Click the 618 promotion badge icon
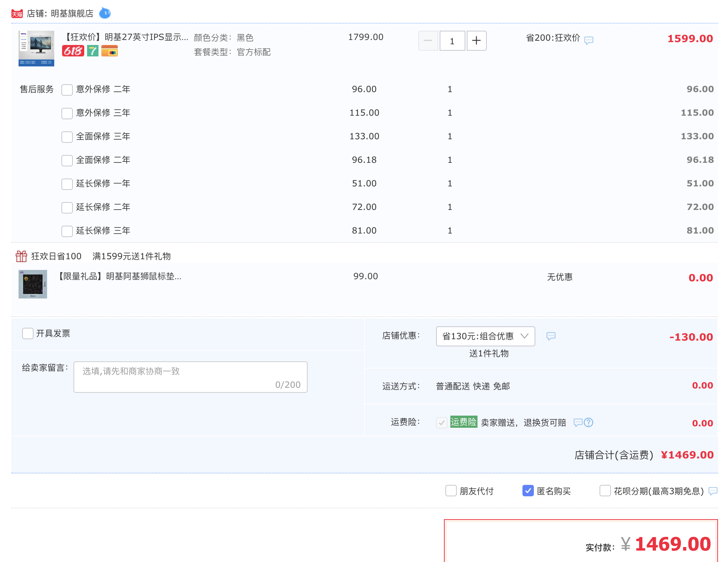The height and width of the screenshot is (562, 728). click(73, 51)
